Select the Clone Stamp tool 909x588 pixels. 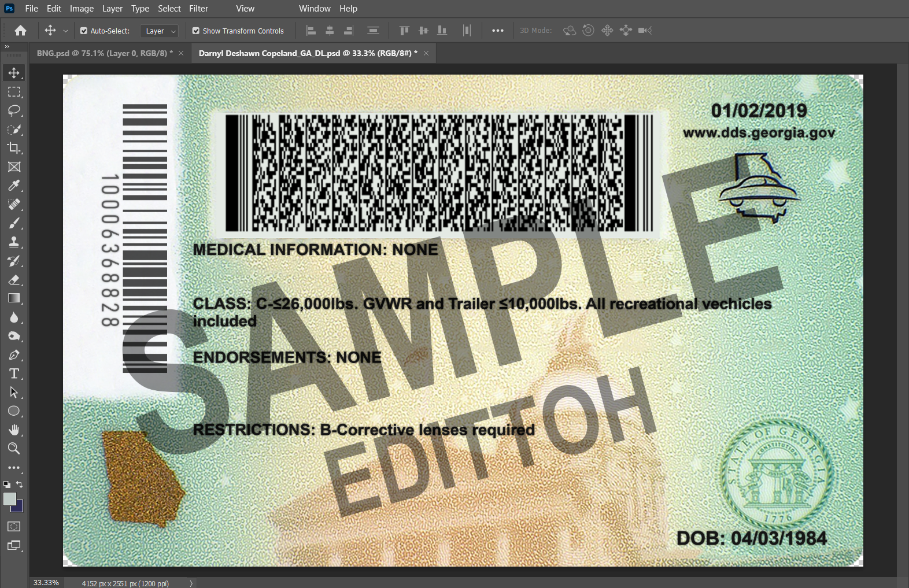(14, 242)
